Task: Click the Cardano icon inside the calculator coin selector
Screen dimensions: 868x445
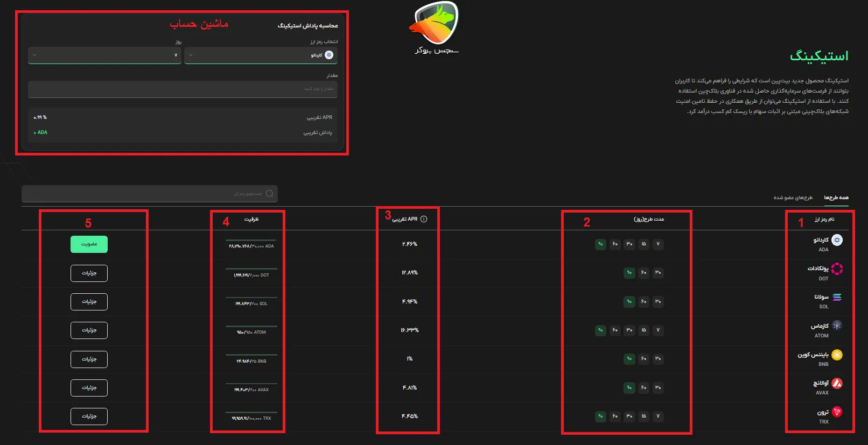Action: (329, 55)
